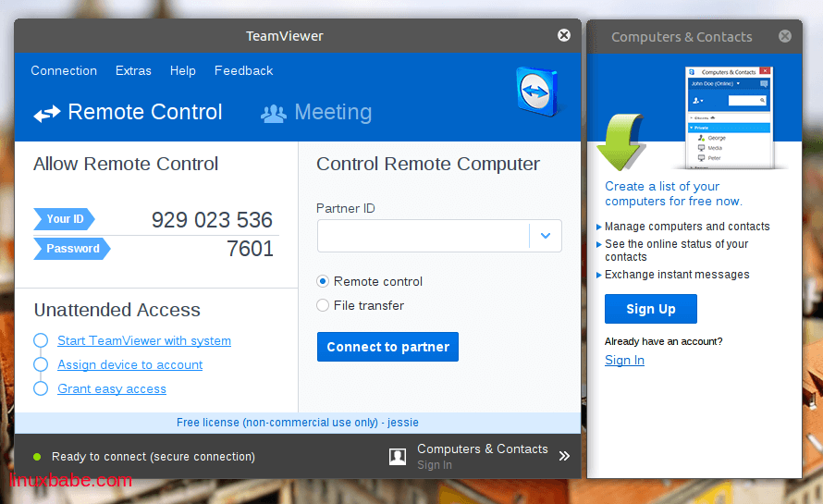Click the green connection status dot
823x504 pixels.
point(37,457)
